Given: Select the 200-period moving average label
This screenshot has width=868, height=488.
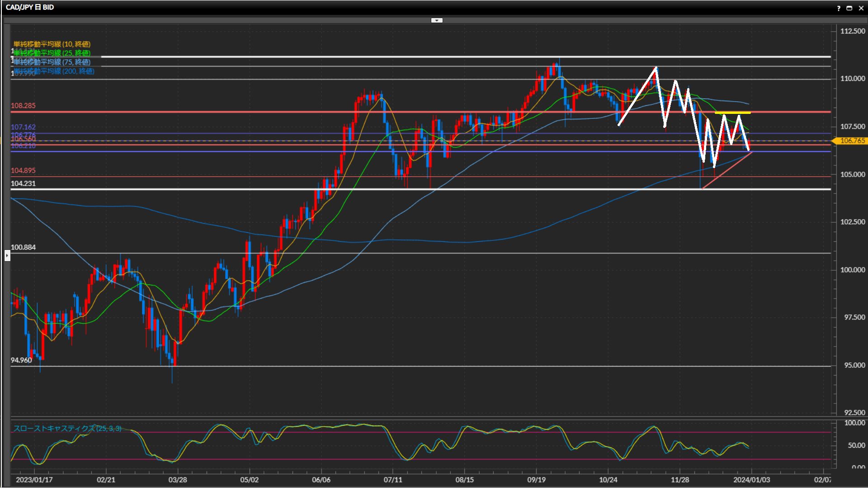Looking at the screenshot, I should (53, 71).
